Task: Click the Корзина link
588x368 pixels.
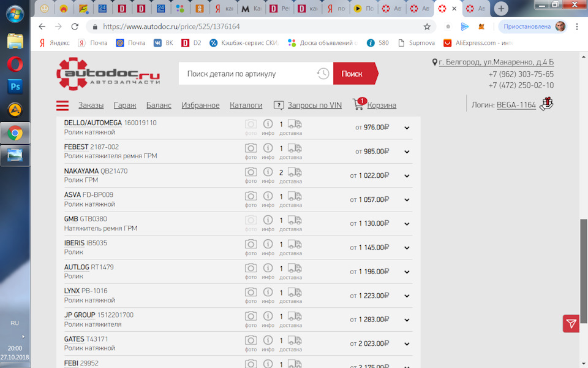Action: pyautogui.click(x=382, y=105)
